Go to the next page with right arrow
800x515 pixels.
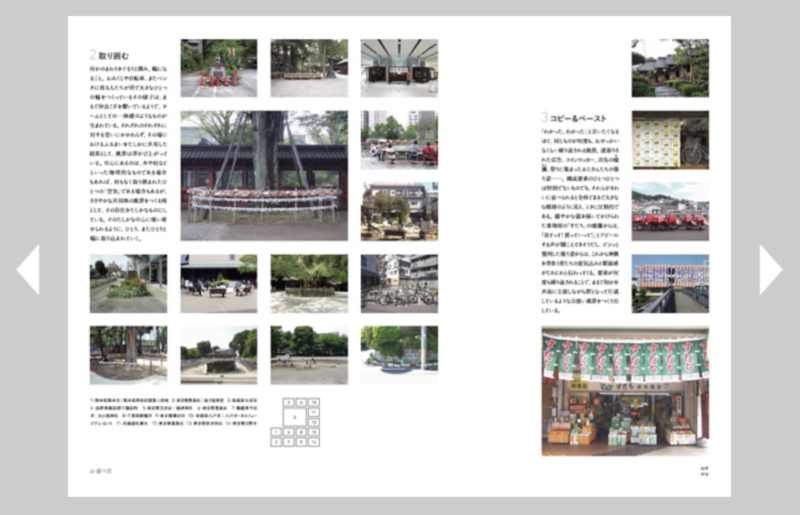tap(771, 269)
